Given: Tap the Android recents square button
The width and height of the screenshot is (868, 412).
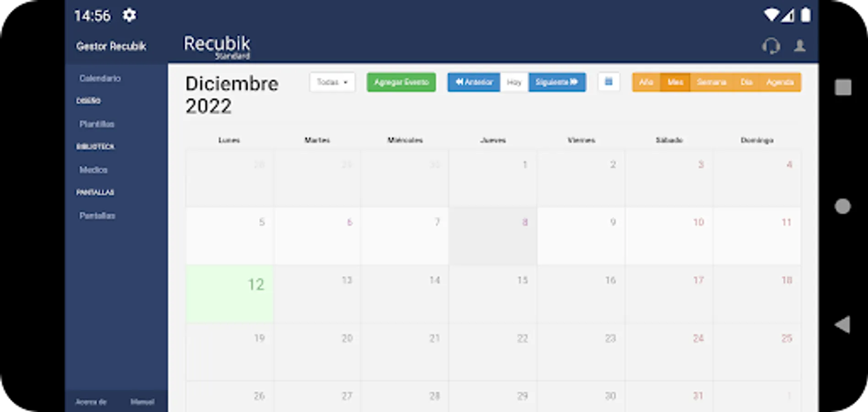Looking at the screenshot, I should point(843,87).
